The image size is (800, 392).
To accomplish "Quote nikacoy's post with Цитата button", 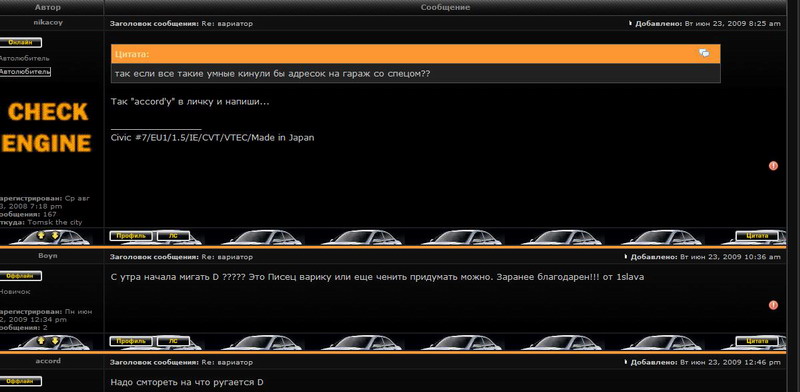I will click(x=757, y=236).
